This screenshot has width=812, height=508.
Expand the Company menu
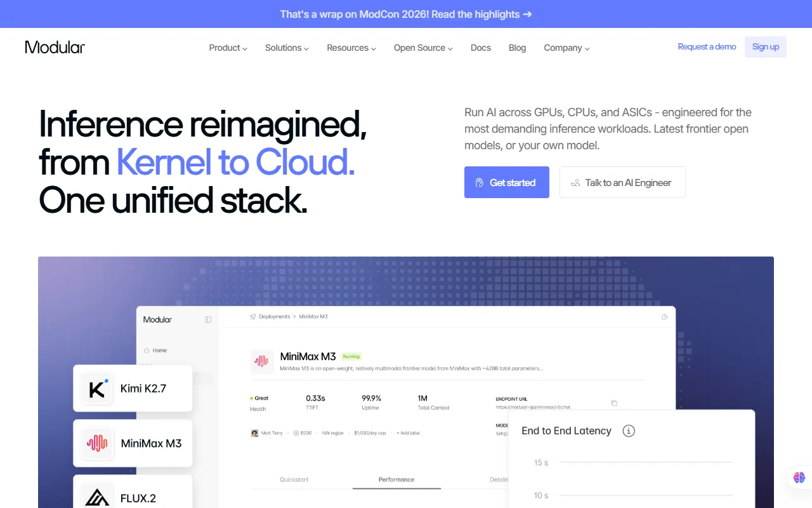point(567,48)
